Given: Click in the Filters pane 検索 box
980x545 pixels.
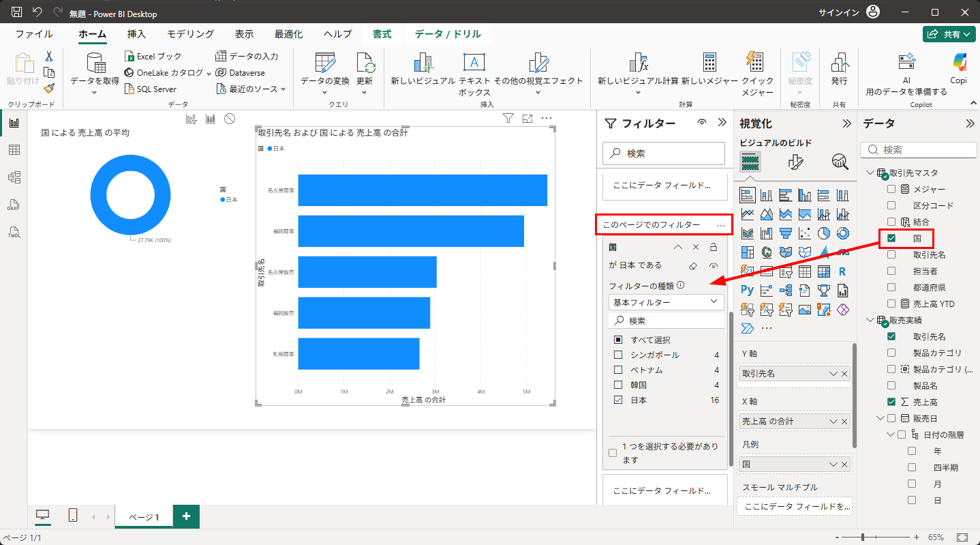Looking at the screenshot, I should click(664, 153).
